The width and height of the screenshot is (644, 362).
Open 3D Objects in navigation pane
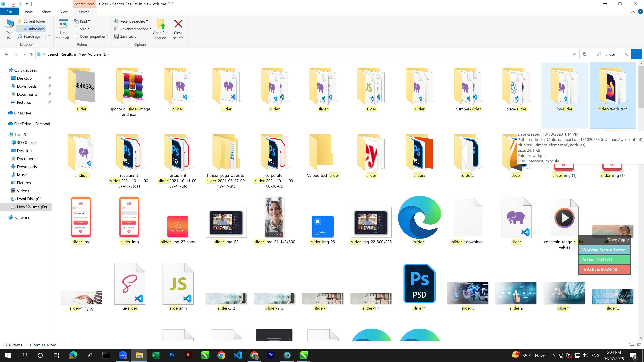(26, 142)
